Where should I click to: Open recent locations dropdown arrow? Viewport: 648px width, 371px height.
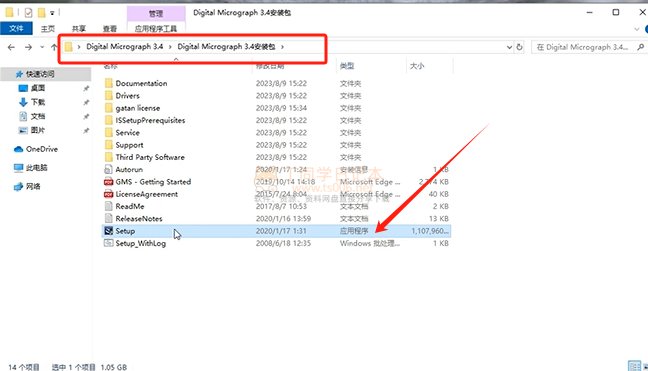pos(42,47)
